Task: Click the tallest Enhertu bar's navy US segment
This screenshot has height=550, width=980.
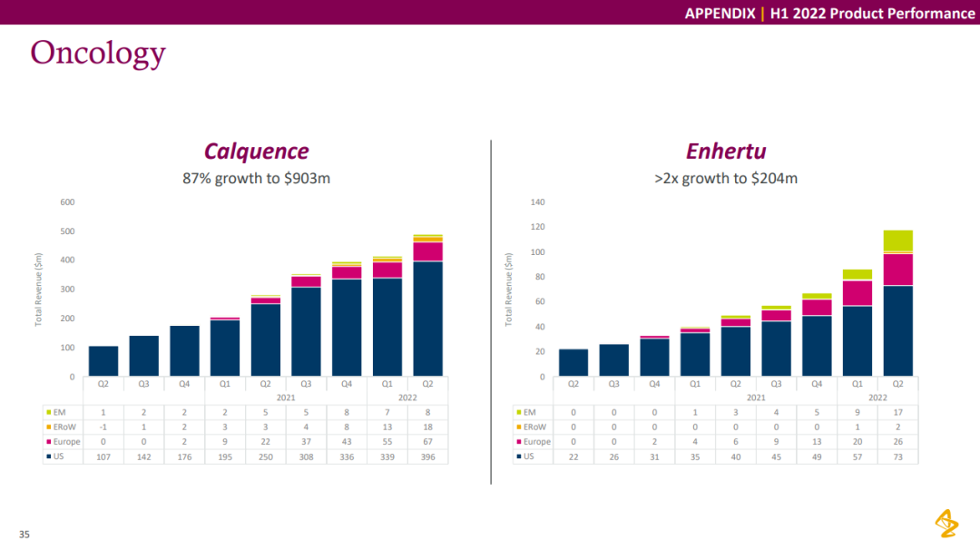Action: (x=898, y=330)
